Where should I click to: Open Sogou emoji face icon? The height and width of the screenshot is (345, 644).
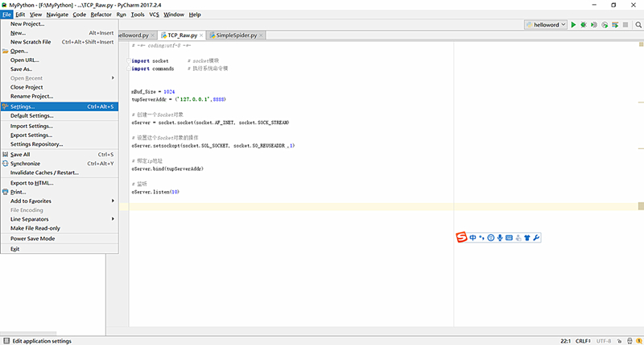pos(491,238)
